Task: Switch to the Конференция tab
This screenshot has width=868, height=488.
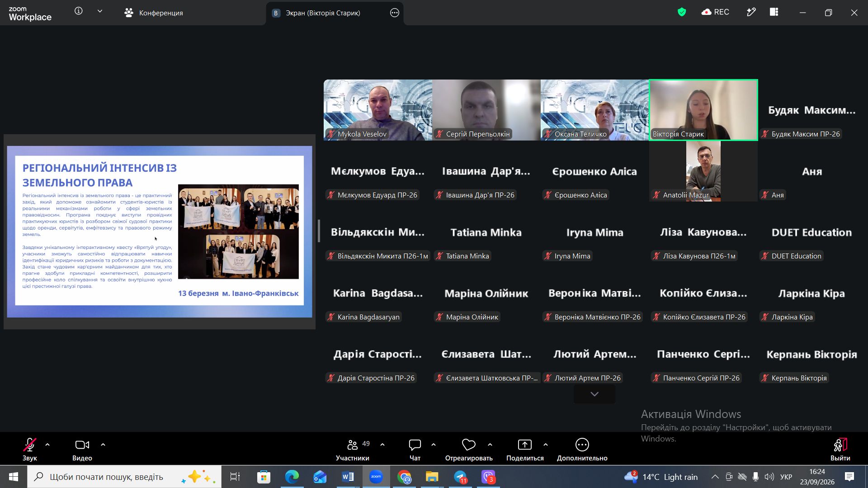Action: [x=154, y=13]
